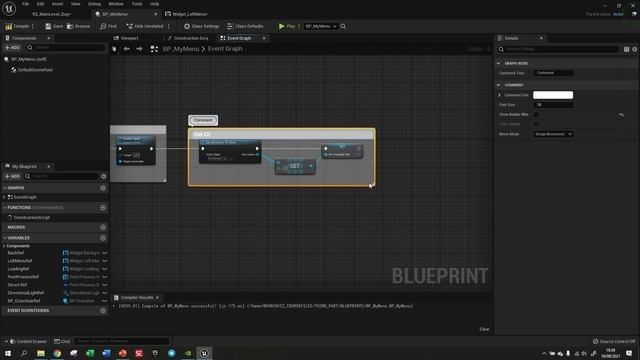The image size is (640, 360).
Task: Open the Move Mode dropdown
Action: click(553, 134)
